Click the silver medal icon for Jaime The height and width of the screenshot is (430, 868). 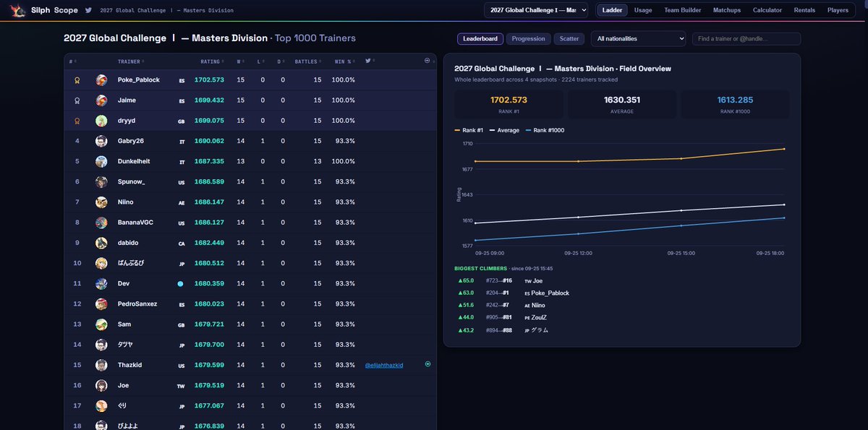(77, 100)
